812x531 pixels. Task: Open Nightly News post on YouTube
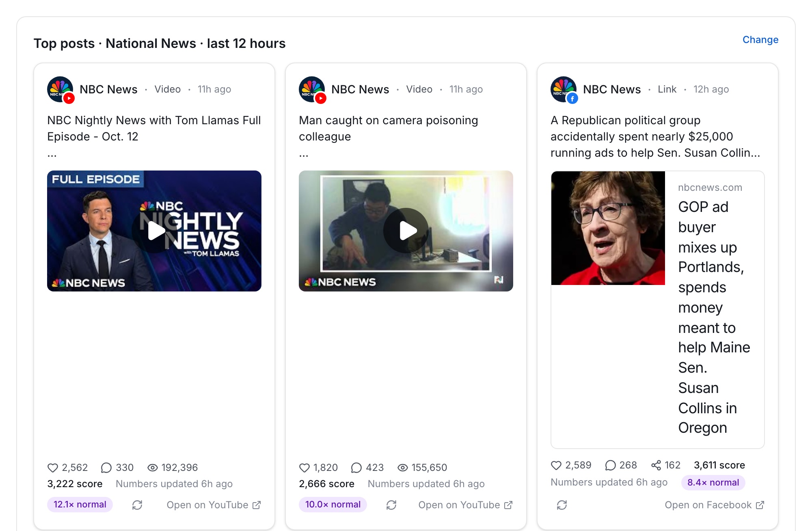[x=214, y=505]
